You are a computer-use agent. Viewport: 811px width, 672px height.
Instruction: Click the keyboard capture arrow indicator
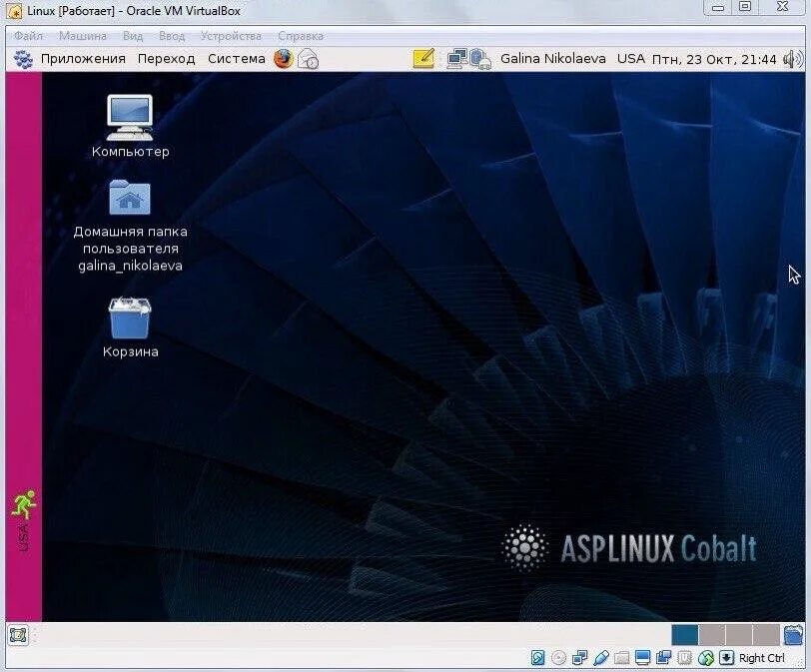click(x=727, y=658)
